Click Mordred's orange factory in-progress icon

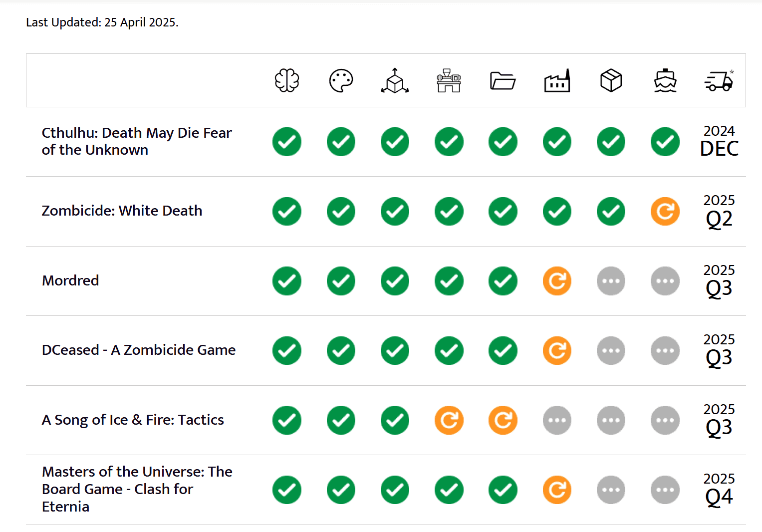(x=557, y=281)
